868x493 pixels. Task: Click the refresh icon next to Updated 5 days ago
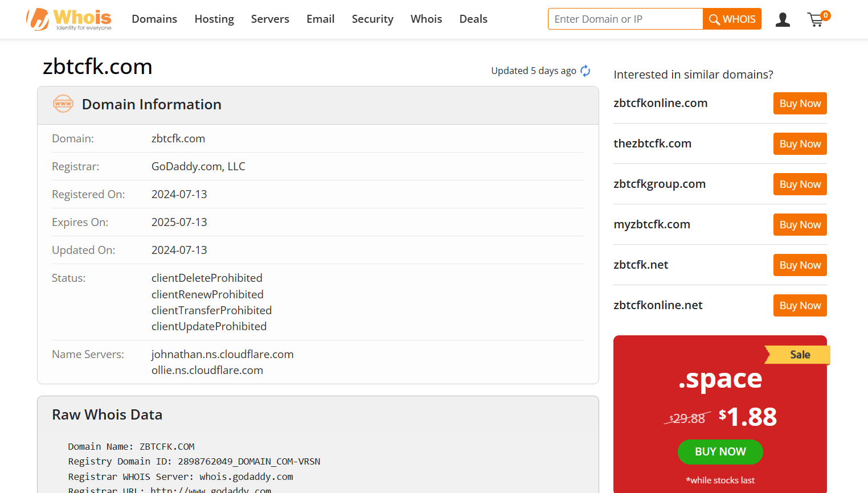point(586,71)
